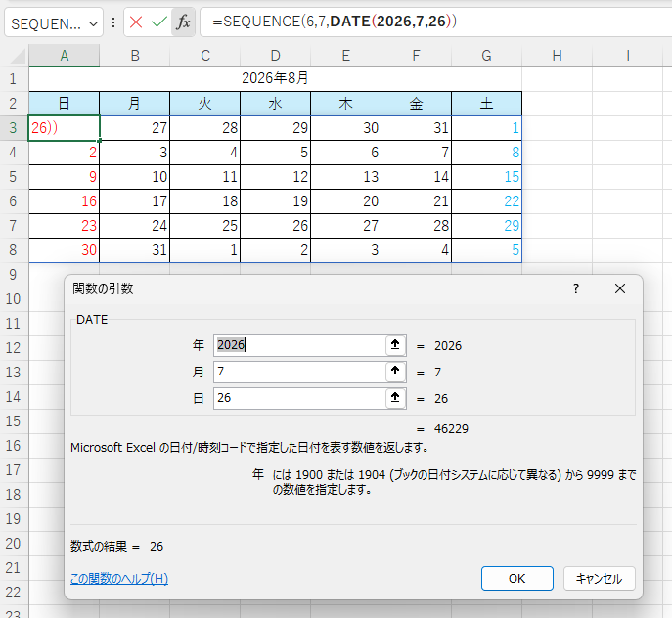Viewport: 672px width, 618px height.
Task: Select row 9 header
Action: (14, 274)
